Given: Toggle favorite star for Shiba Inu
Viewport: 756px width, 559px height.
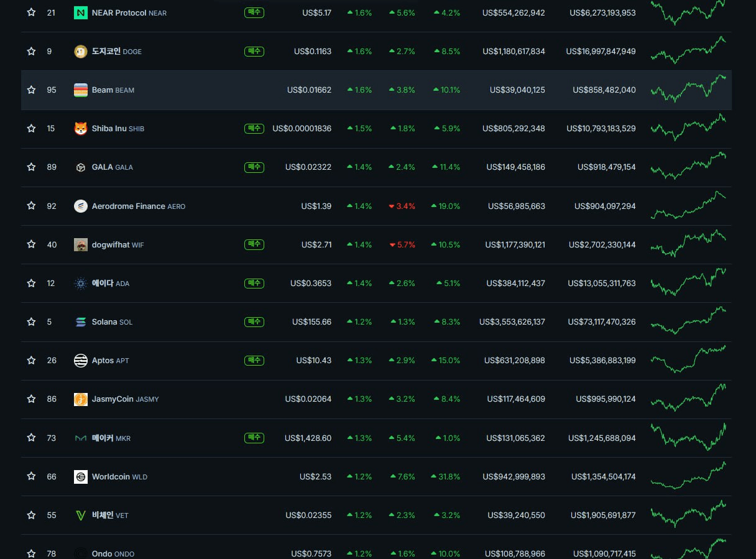Looking at the screenshot, I should 31,128.
